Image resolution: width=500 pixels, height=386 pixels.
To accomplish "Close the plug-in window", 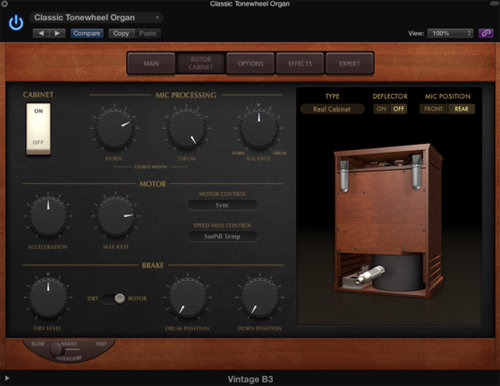I will [4, 4].
